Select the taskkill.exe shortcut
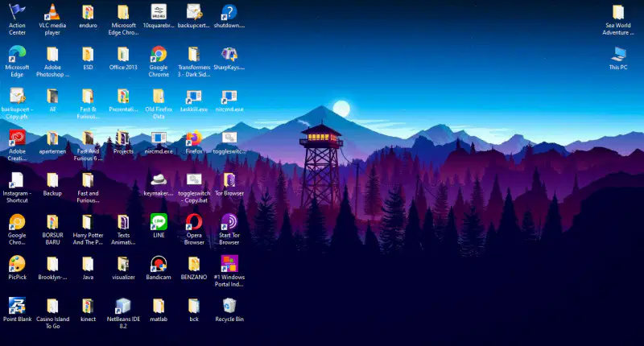 [194, 97]
